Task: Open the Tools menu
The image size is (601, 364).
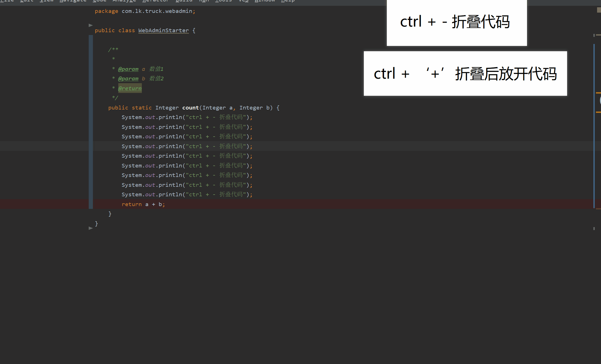Action: pos(223,1)
